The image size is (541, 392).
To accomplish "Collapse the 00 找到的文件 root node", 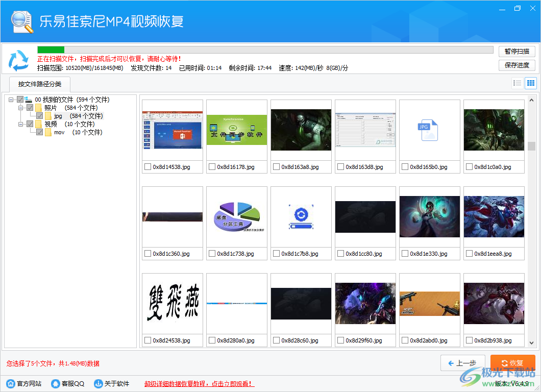I will (x=11, y=100).
